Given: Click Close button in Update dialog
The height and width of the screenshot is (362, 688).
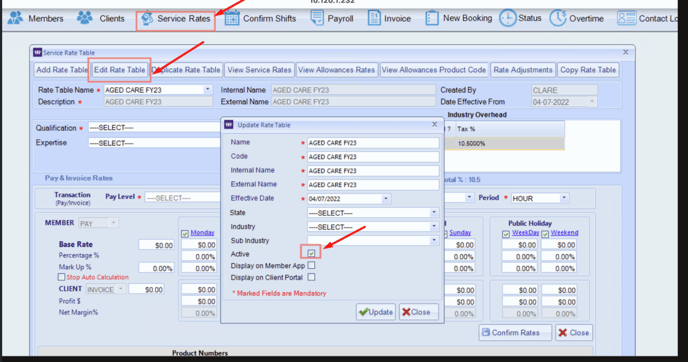Looking at the screenshot, I should (419, 312).
